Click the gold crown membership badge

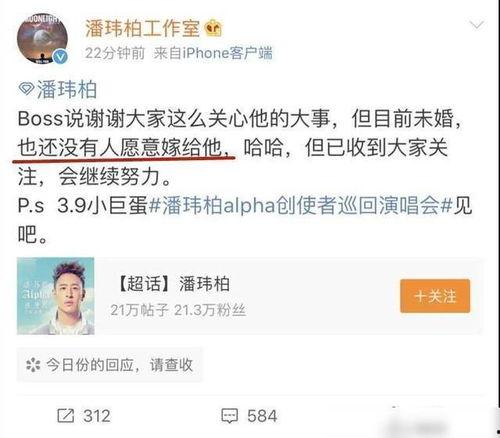(213, 28)
